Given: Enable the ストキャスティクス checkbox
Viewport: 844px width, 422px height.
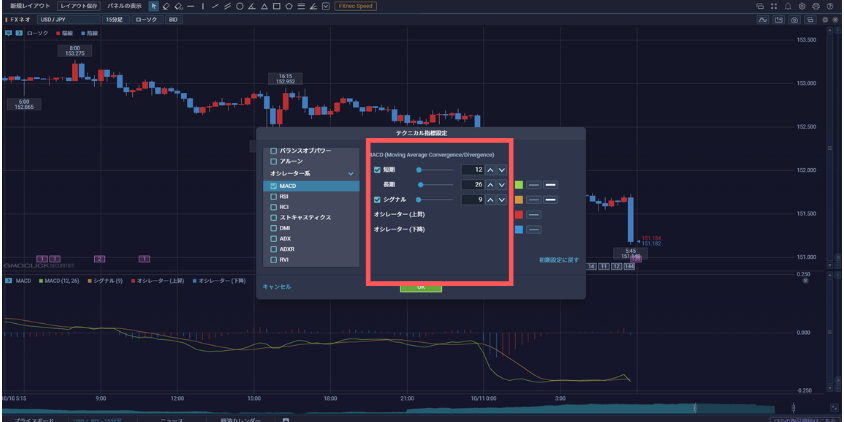Looking at the screenshot, I should 271,218.
